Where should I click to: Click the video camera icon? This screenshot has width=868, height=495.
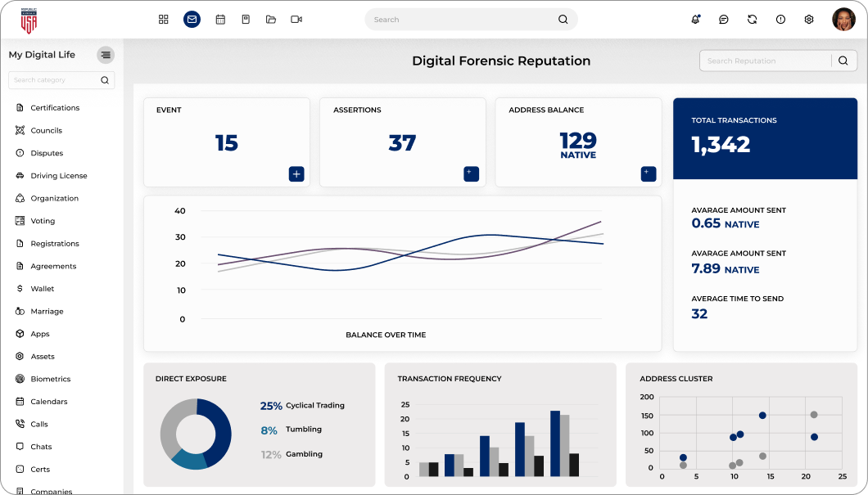point(296,19)
